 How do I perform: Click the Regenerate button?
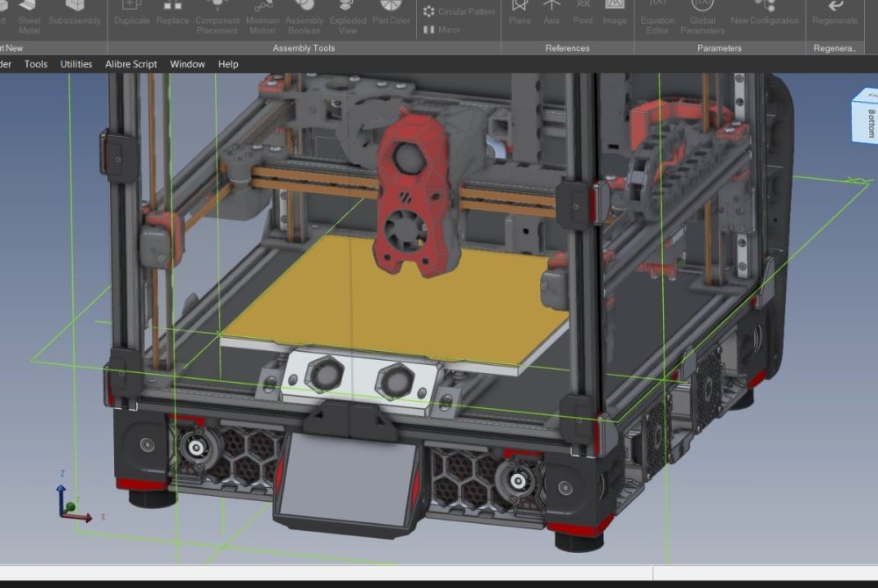coord(835,13)
